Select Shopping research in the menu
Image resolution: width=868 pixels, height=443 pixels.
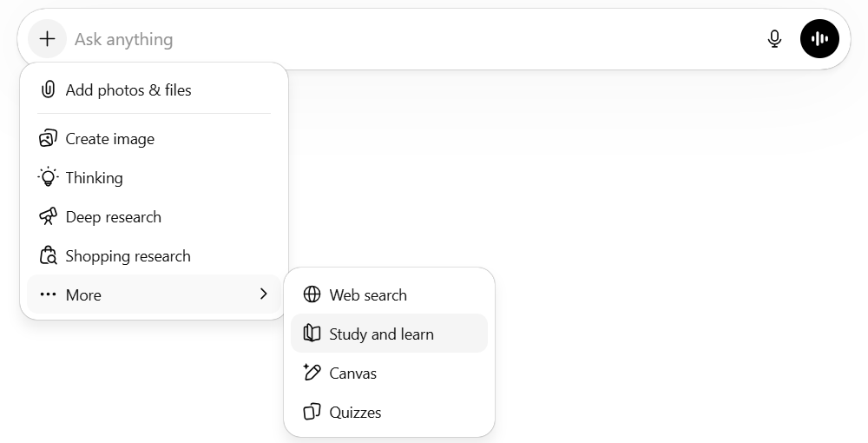click(128, 255)
